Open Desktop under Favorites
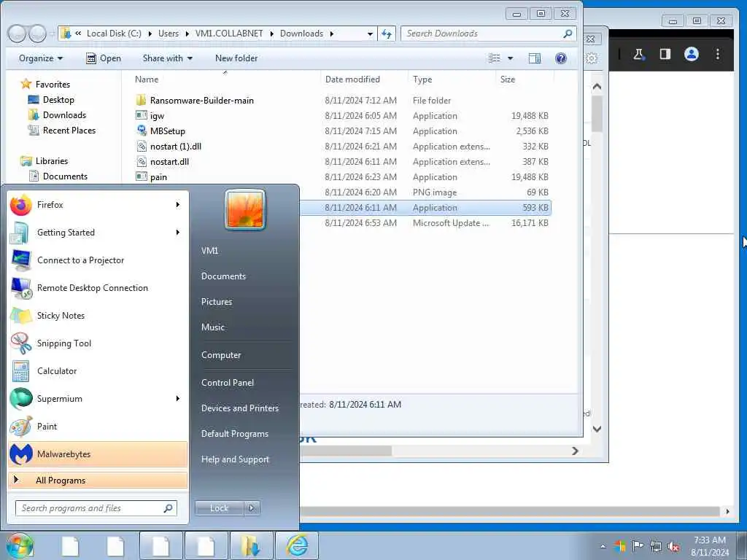This screenshot has width=747, height=560. click(58, 100)
